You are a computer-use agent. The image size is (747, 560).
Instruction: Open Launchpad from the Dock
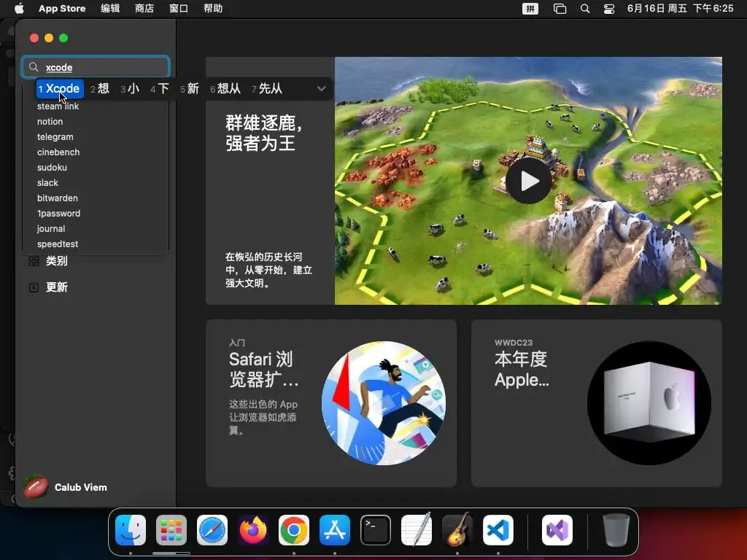(171, 530)
